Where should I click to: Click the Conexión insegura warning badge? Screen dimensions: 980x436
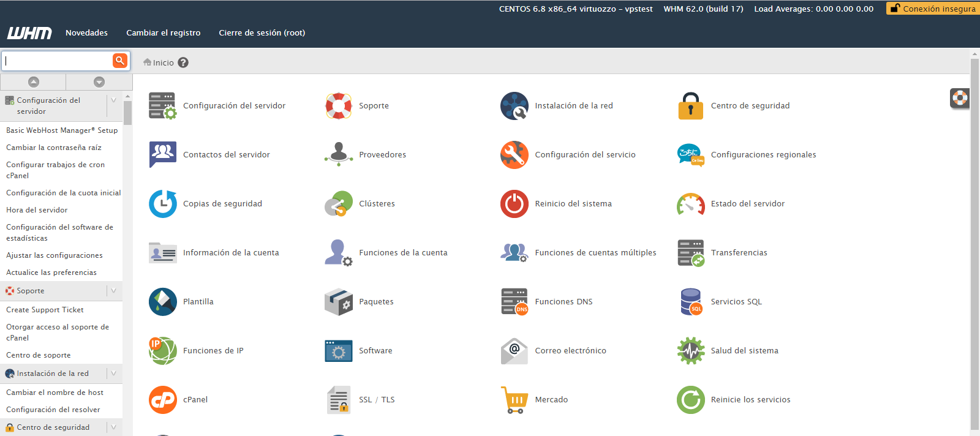click(933, 9)
